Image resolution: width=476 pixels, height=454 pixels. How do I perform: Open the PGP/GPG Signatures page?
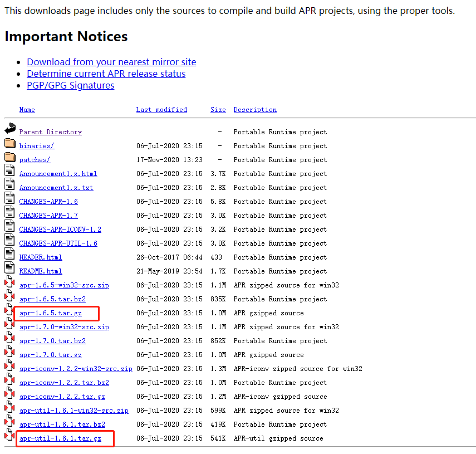coord(70,85)
